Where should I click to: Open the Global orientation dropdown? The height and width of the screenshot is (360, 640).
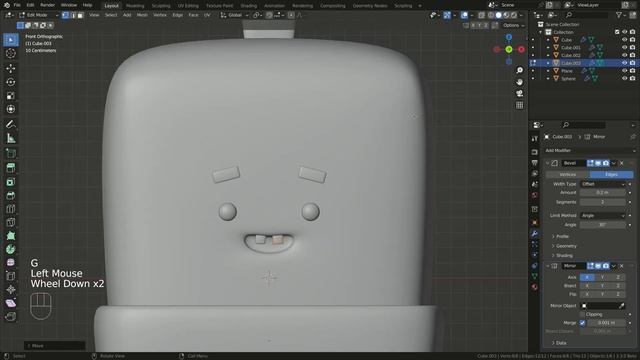click(234, 15)
